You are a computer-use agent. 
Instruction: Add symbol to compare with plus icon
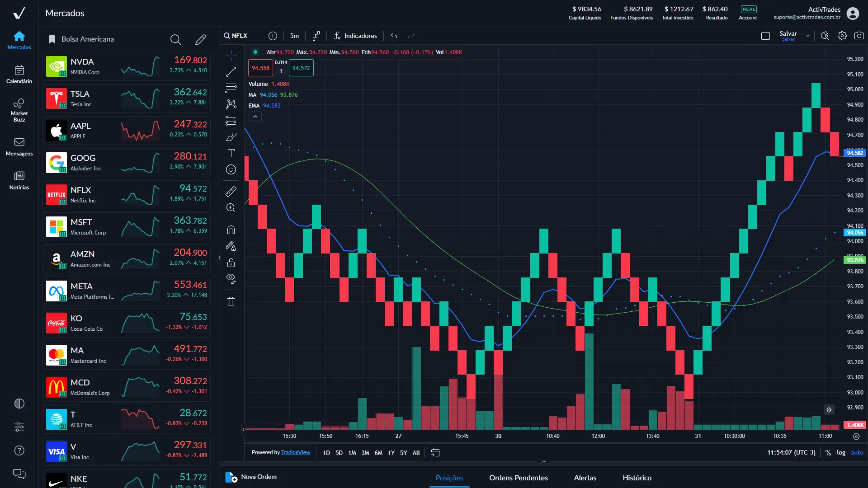point(273,36)
